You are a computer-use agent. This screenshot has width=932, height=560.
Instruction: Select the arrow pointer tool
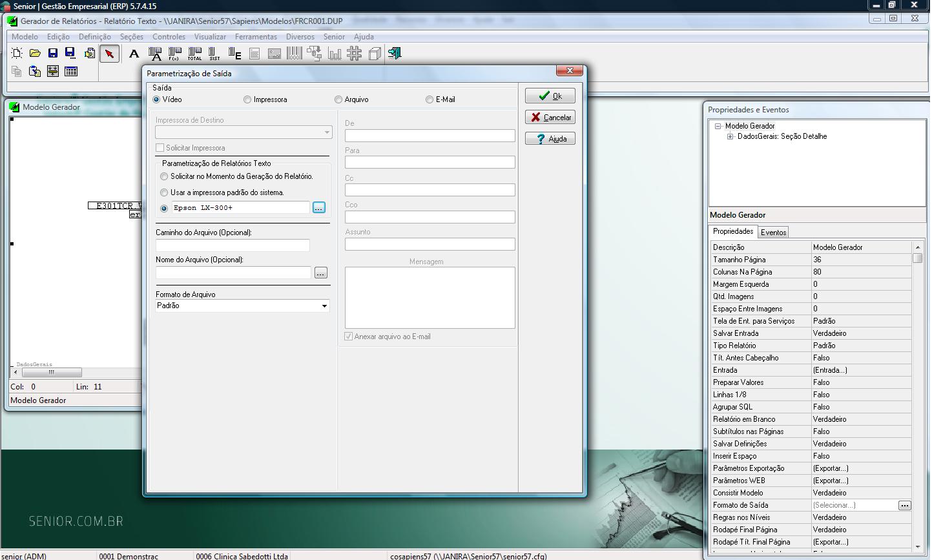[x=109, y=54]
